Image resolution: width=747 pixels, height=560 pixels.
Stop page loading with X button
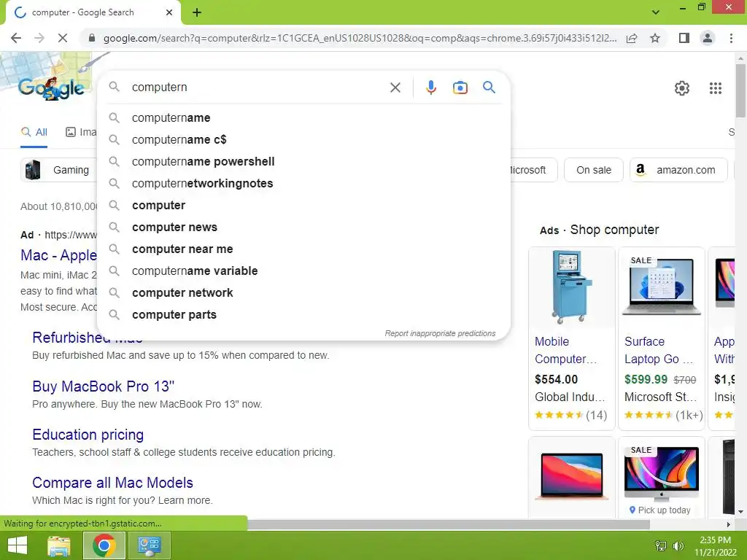point(63,38)
